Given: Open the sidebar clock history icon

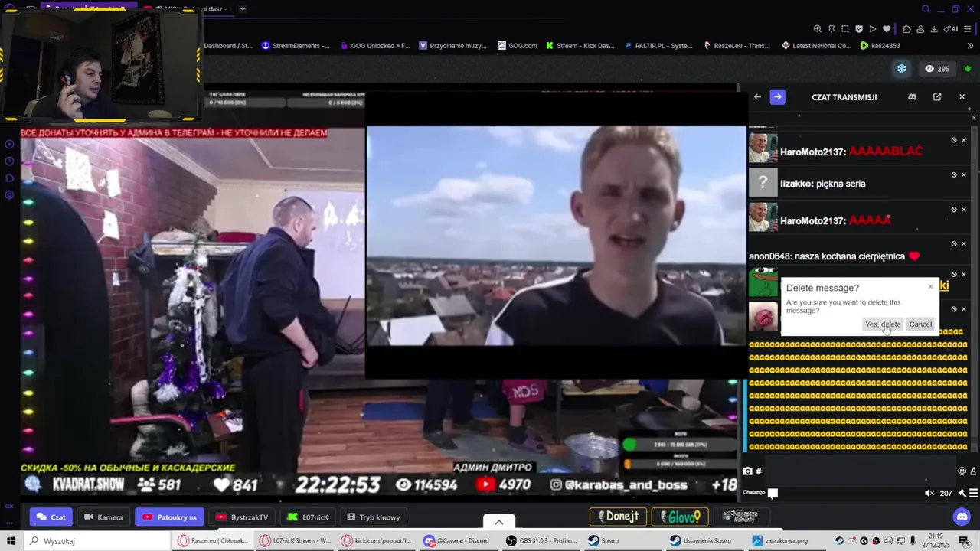Looking at the screenshot, I should (x=9, y=161).
